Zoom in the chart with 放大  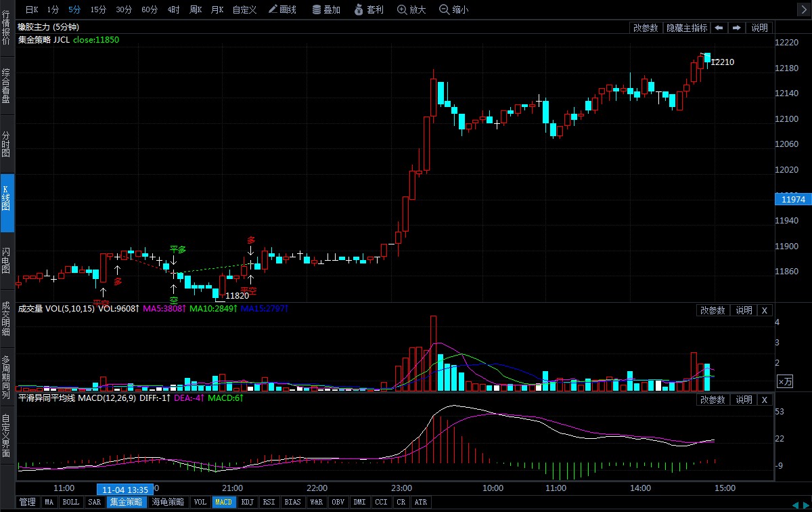coord(412,9)
